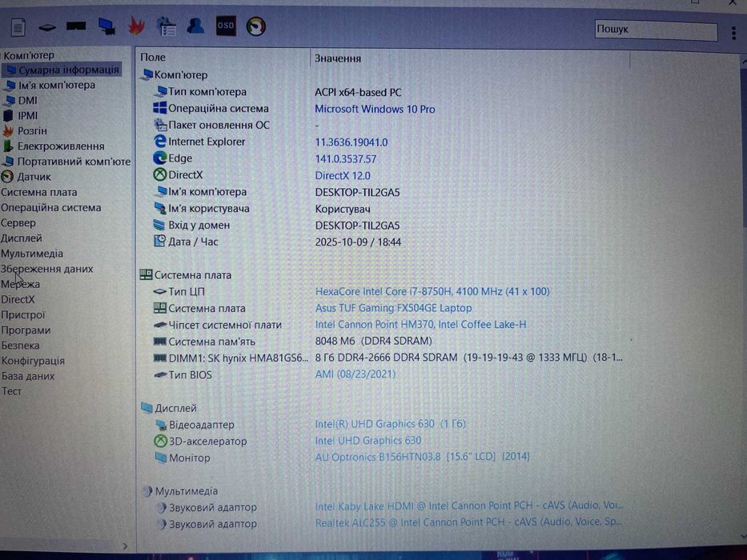Open the Realtek ALC255 audio link
Viewport: 747px width, 560px height.
[x=469, y=522]
